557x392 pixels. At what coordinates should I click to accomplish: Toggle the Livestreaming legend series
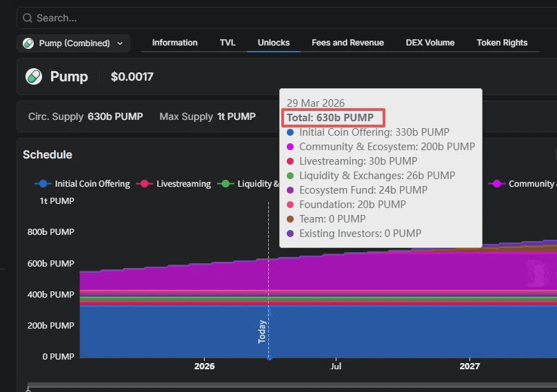(x=174, y=183)
